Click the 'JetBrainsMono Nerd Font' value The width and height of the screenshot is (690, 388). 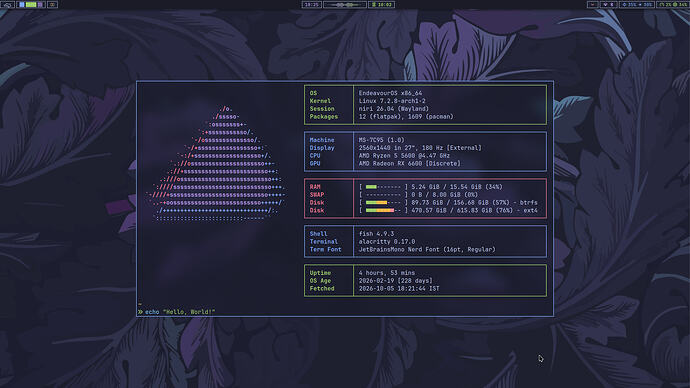[399, 249]
